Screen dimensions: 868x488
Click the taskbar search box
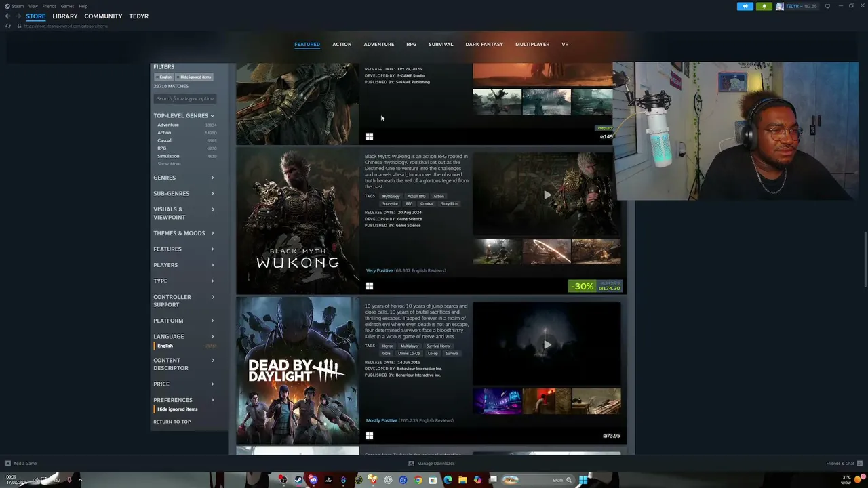point(538,480)
